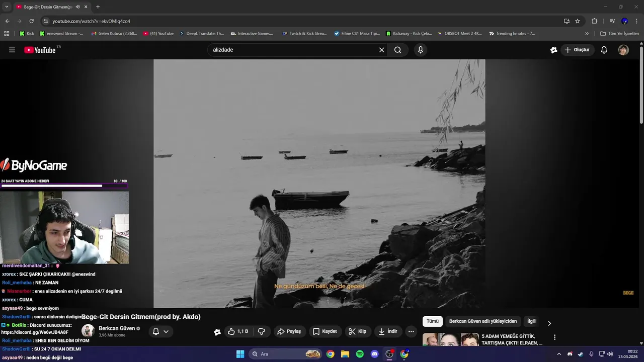Open Spotify from the taskbar
Screen dimensions: 644x362
[x=360, y=354]
